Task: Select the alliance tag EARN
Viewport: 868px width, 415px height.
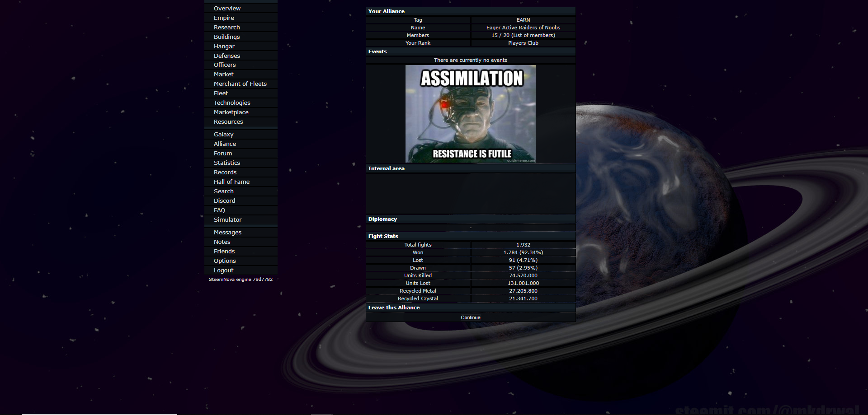Action: [x=523, y=20]
